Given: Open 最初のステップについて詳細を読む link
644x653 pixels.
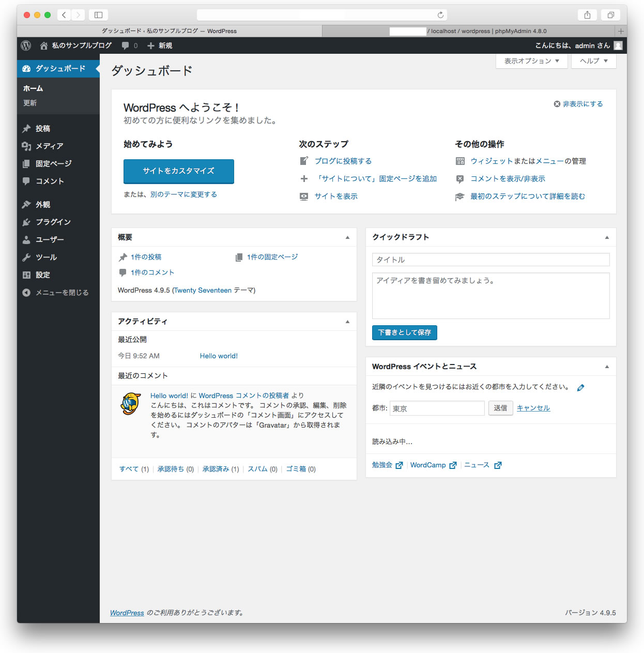Looking at the screenshot, I should [x=528, y=196].
